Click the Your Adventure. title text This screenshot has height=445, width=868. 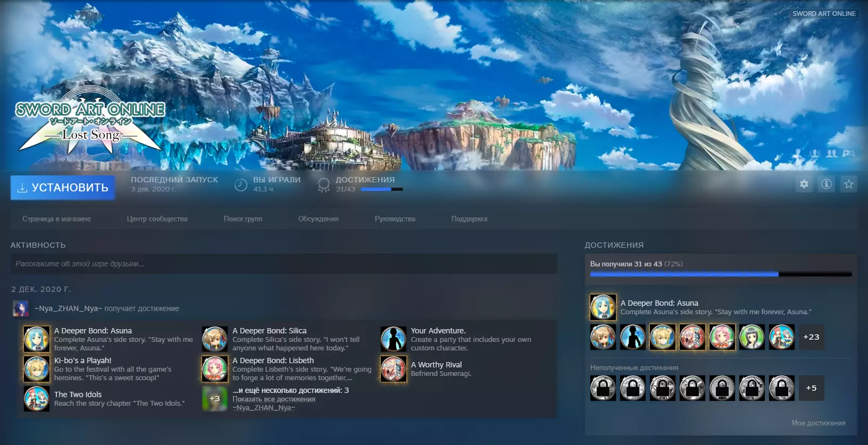[x=438, y=331]
